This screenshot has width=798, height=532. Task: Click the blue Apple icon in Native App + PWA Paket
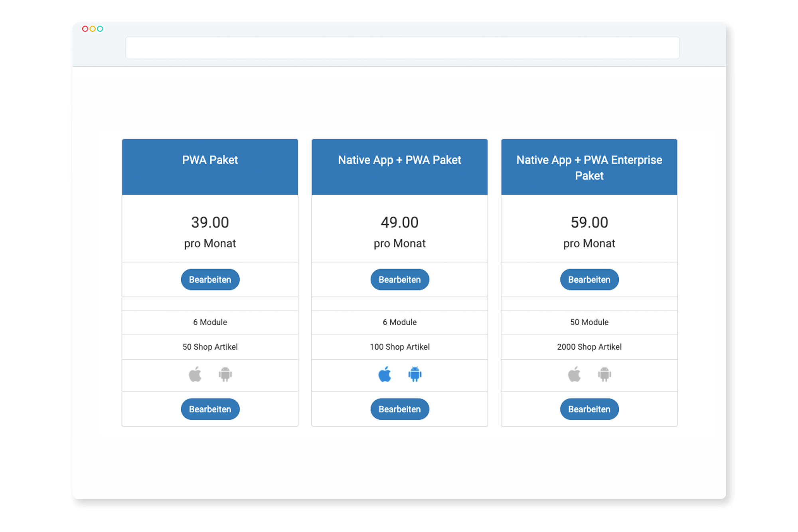(385, 374)
